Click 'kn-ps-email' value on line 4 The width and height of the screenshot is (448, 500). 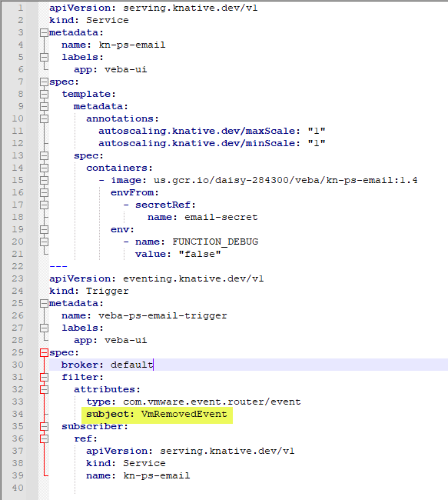point(132,45)
